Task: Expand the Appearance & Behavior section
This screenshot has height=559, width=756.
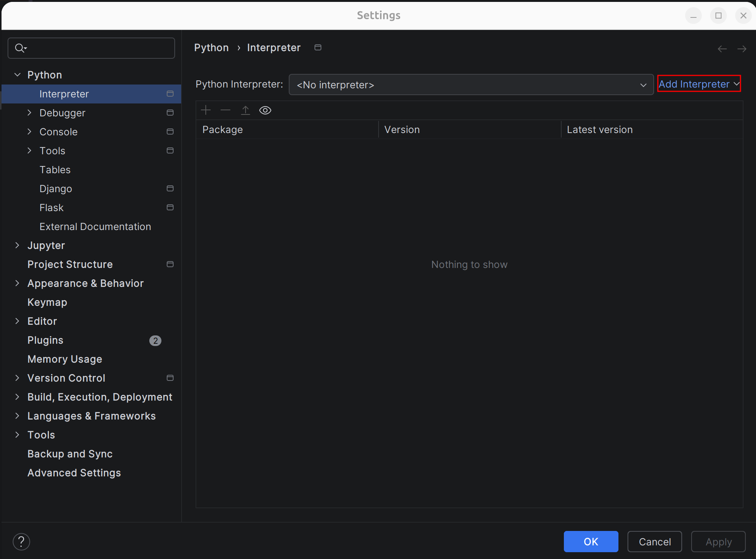Action: 17,283
